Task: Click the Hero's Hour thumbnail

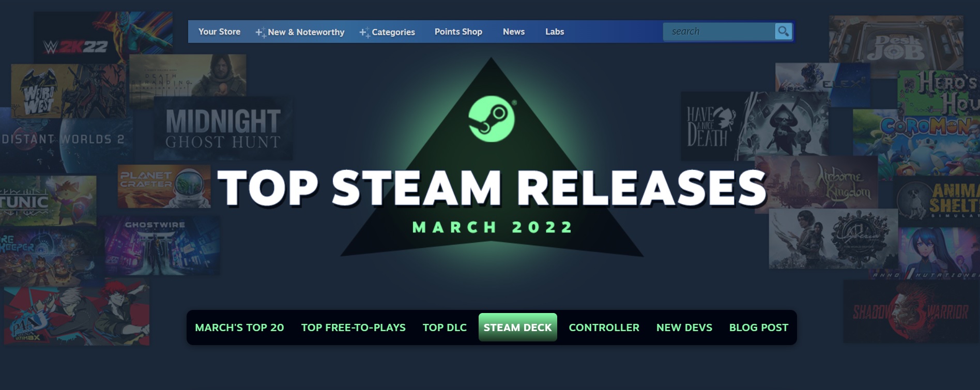Action: tap(939, 93)
